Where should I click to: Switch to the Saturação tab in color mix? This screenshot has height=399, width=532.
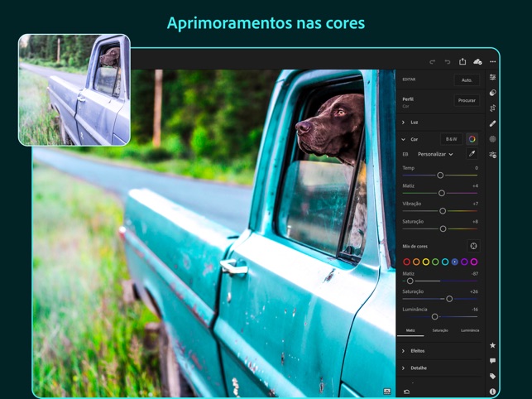pos(440,330)
